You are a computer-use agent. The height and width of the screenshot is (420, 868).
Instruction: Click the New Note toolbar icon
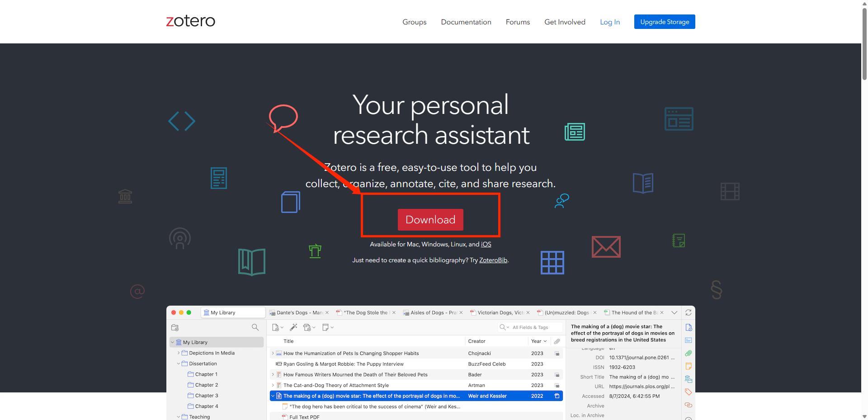pos(325,327)
